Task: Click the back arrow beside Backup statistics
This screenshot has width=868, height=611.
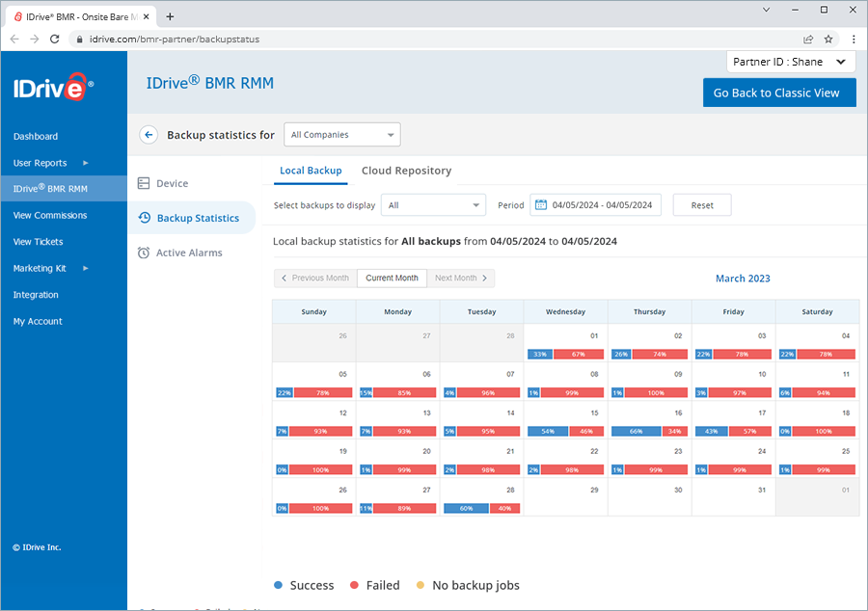Action: (x=149, y=135)
